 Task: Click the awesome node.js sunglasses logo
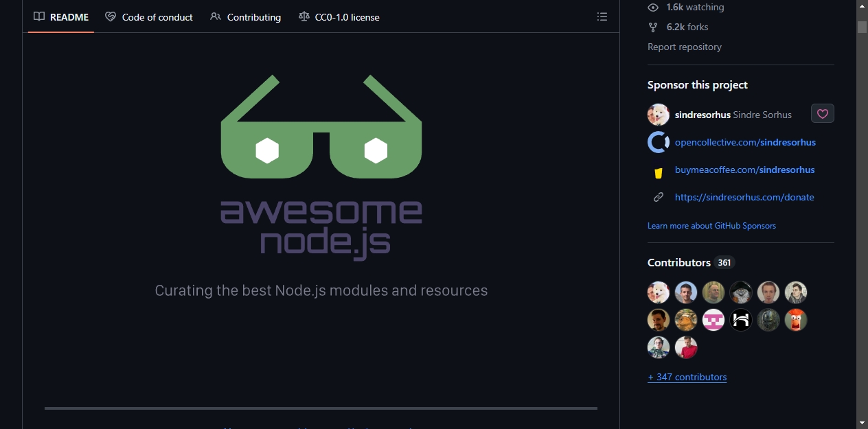pos(321,167)
